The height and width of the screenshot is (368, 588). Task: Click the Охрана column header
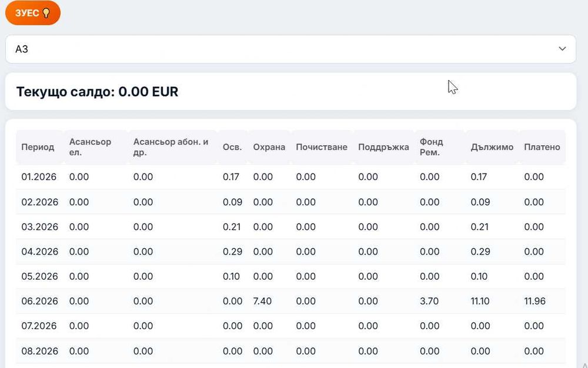(269, 147)
